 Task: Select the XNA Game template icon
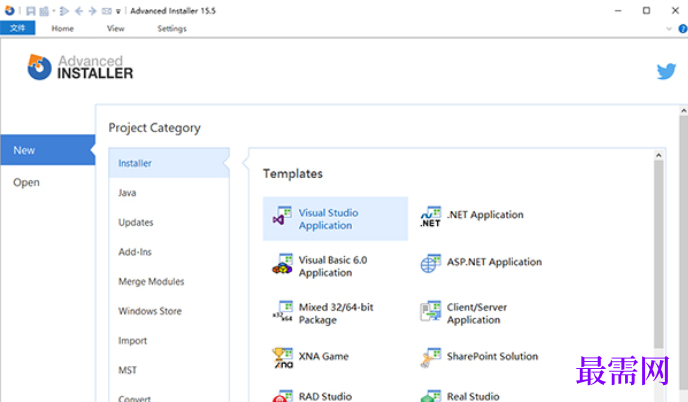click(282, 357)
